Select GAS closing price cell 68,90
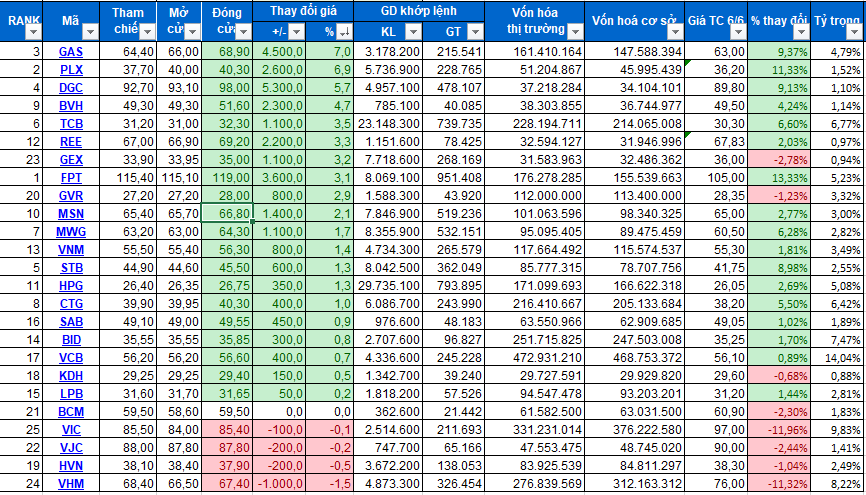The image size is (866, 495). coord(228,52)
